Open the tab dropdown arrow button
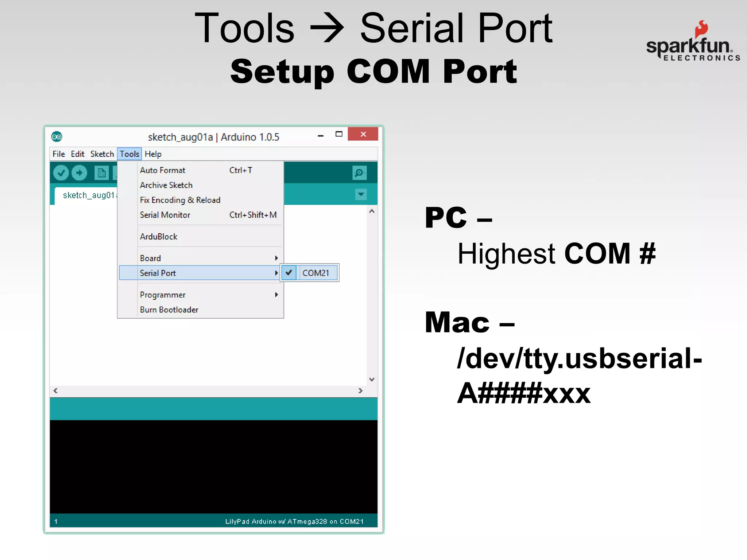The image size is (747, 560). tap(361, 194)
